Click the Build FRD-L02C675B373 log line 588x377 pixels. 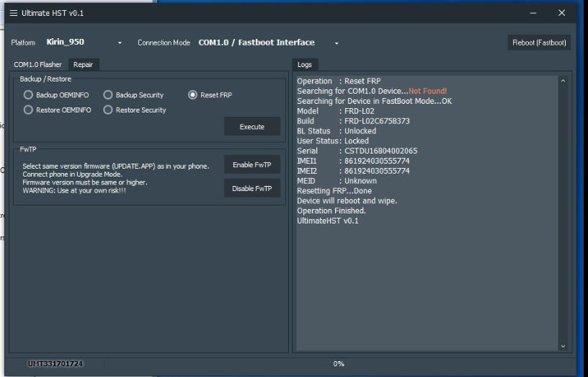click(353, 121)
